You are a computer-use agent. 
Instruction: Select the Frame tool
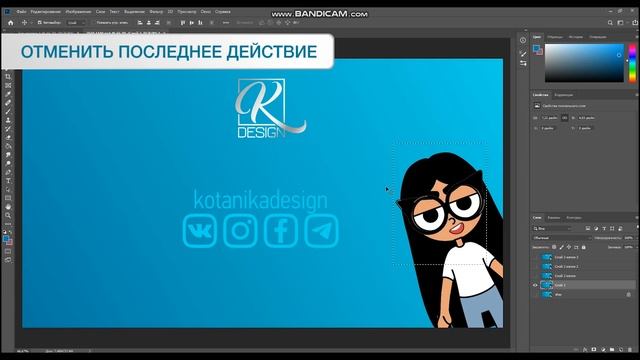pos(8,85)
